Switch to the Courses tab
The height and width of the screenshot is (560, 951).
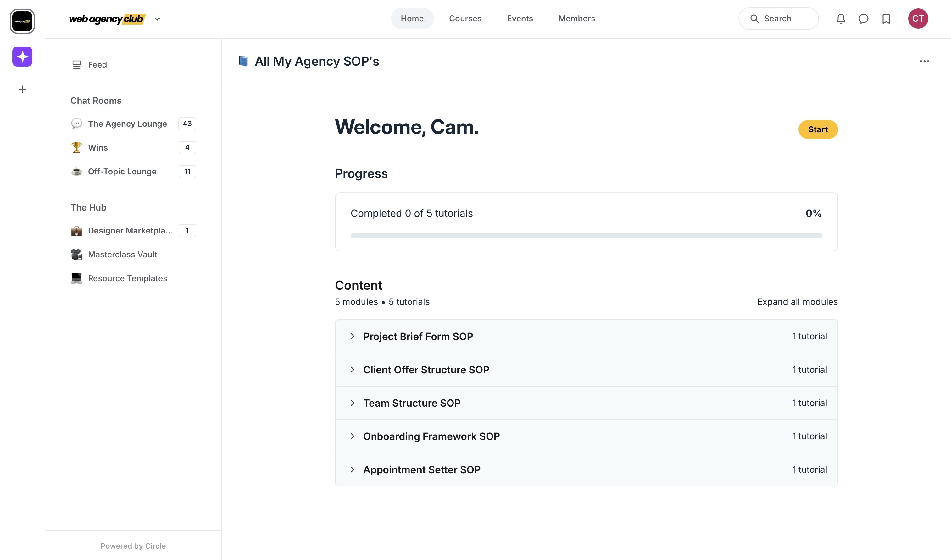(x=465, y=19)
